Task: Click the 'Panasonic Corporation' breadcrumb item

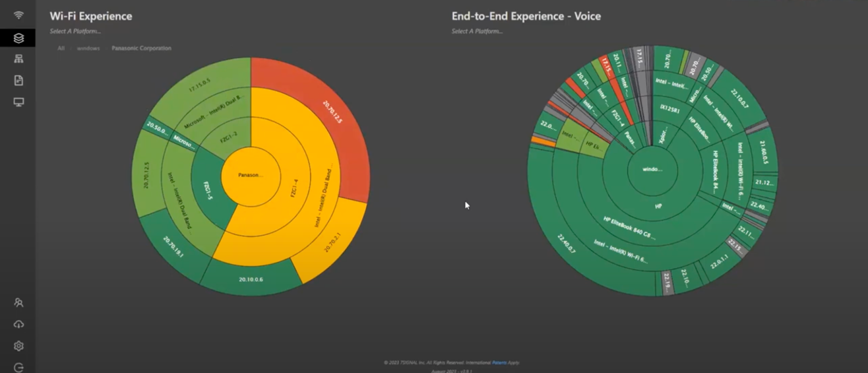Action: point(142,48)
